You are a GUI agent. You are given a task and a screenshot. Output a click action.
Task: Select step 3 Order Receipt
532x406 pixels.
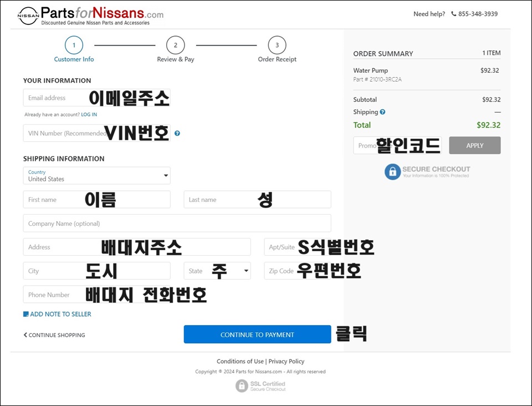(277, 49)
